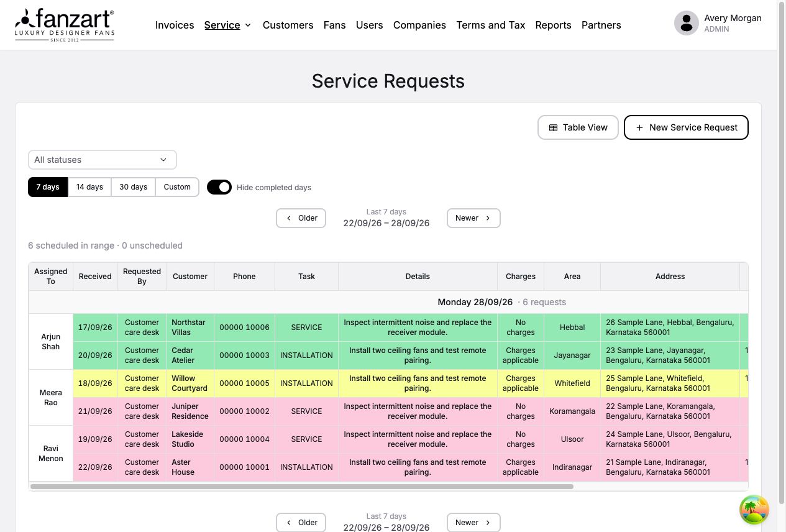786x532 pixels.
Task: Click the Fanzart logo
Action: click(x=65, y=25)
